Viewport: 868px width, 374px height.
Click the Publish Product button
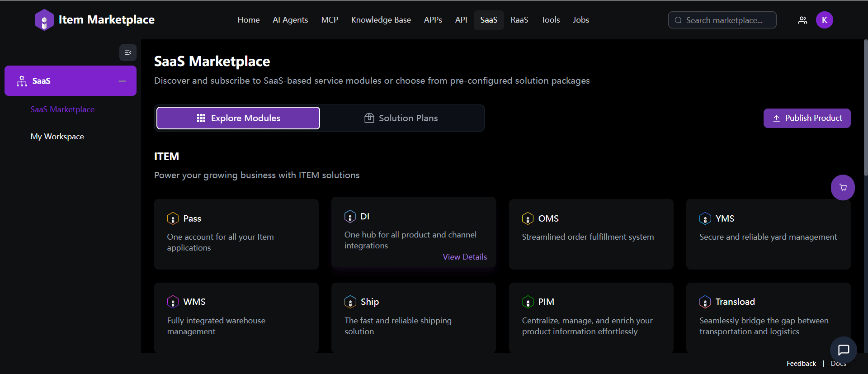(807, 118)
